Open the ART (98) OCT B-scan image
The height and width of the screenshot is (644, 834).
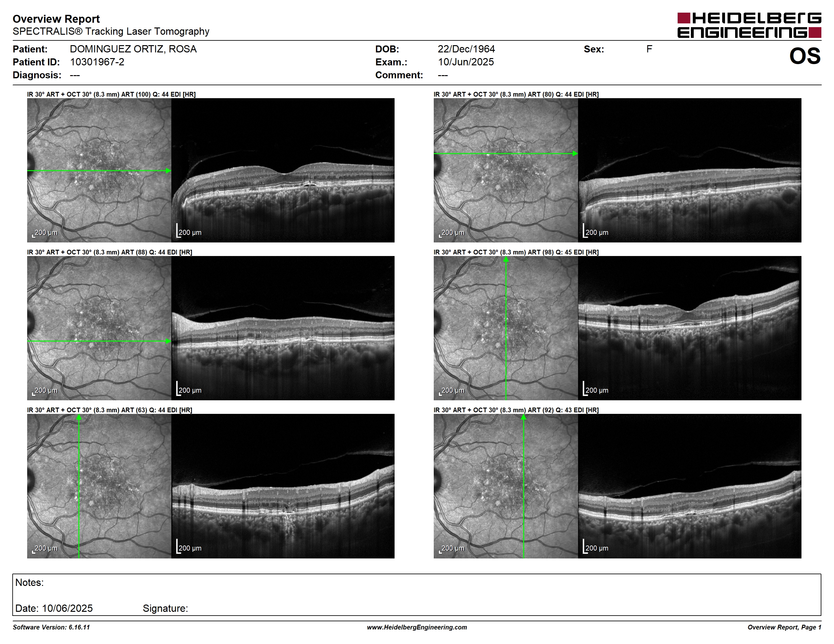point(690,328)
